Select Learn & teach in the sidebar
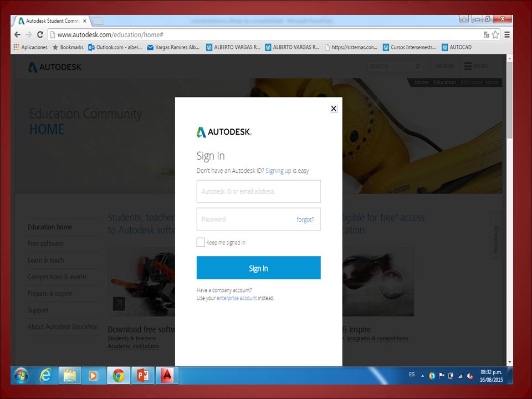532x399 pixels. click(x=45, y=260)
